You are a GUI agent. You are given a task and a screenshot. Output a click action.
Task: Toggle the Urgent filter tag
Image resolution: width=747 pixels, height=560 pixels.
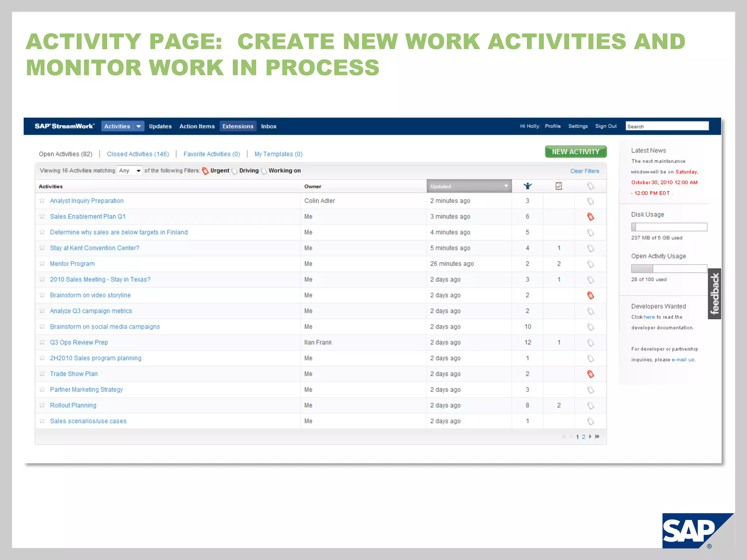[205, 171]
